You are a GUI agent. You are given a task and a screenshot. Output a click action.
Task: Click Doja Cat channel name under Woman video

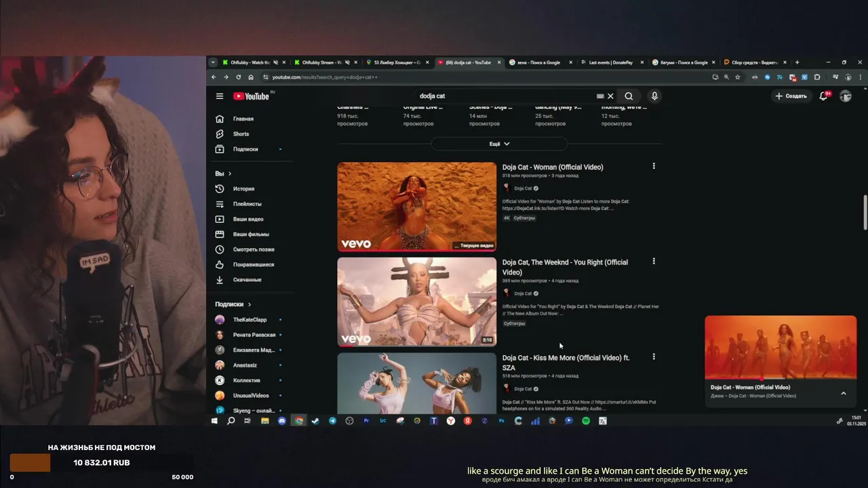tap(523, 188)
